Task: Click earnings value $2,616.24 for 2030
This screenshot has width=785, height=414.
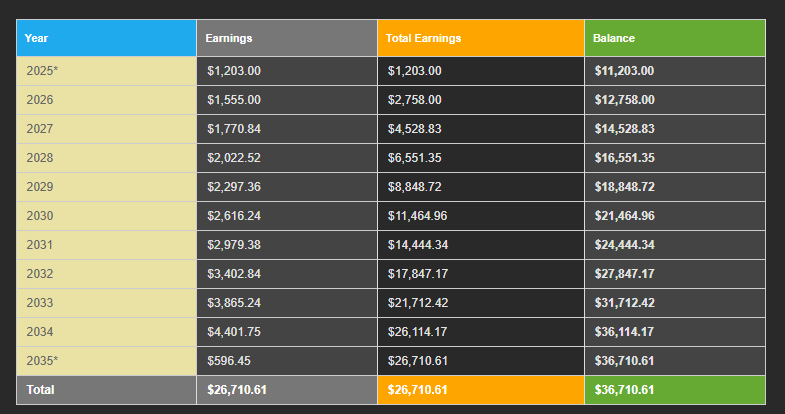Action: click(x=287, y=216)
